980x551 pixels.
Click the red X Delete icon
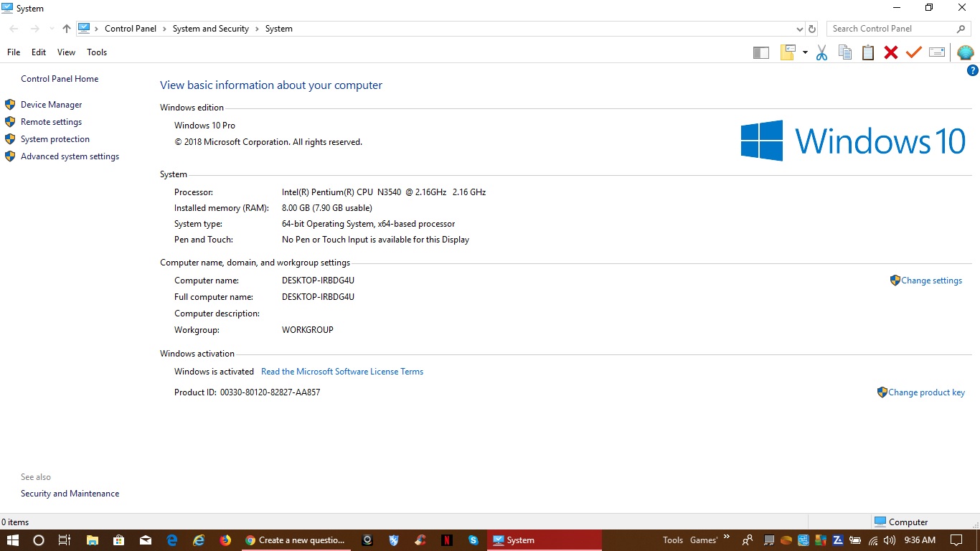[x=891, y=52]
